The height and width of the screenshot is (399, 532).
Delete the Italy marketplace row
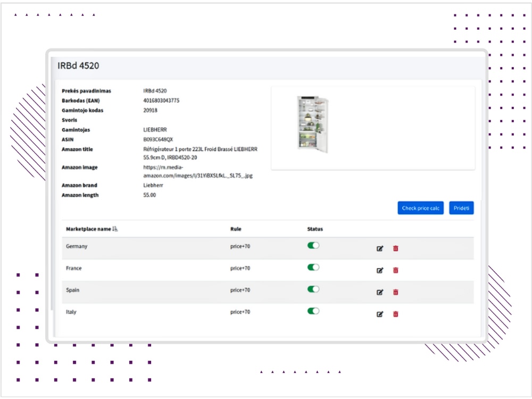click(x=396, y=314)
